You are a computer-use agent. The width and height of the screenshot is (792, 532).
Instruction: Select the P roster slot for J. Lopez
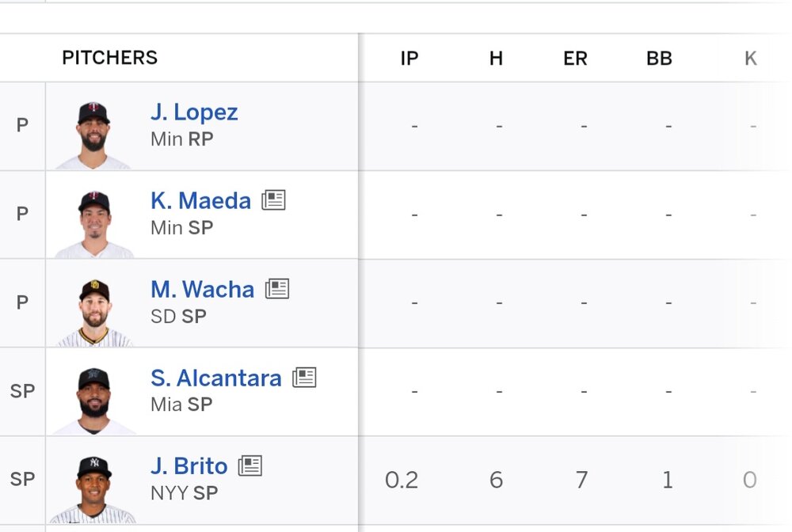point(22,125)
